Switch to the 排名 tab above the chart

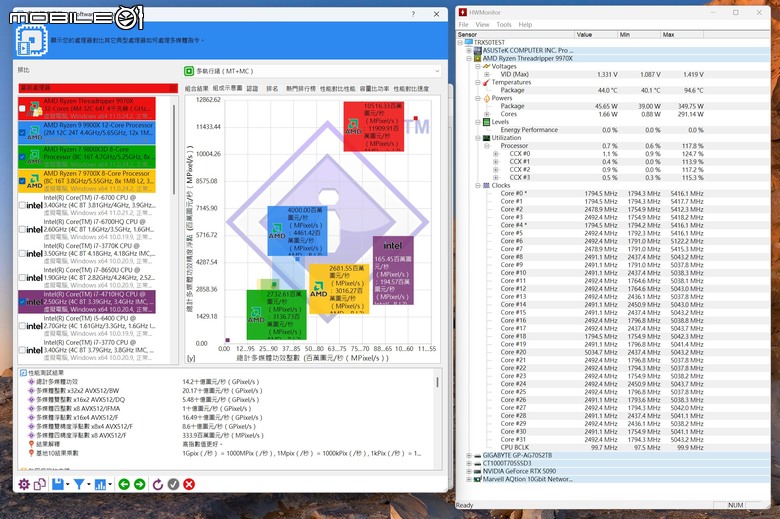coord(272,89)
